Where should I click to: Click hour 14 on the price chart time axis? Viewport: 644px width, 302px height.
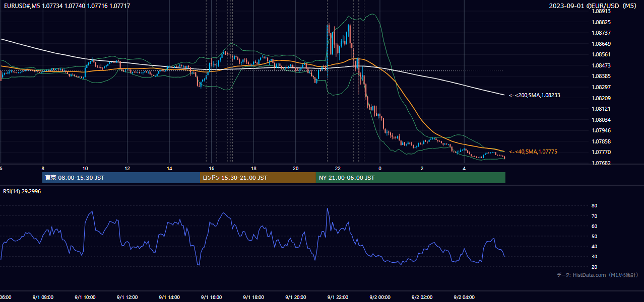[170, 168]
